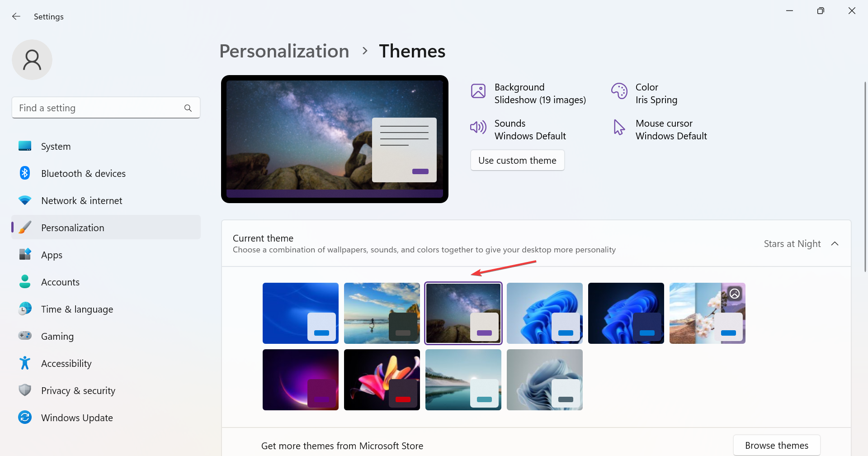
Task: Go back using the back arrow icon
Action: point(16,16)
